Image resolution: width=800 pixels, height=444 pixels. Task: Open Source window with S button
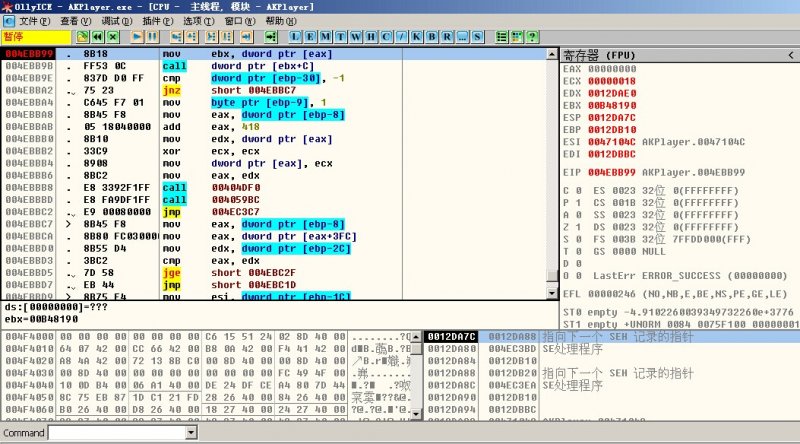(477, 37)
